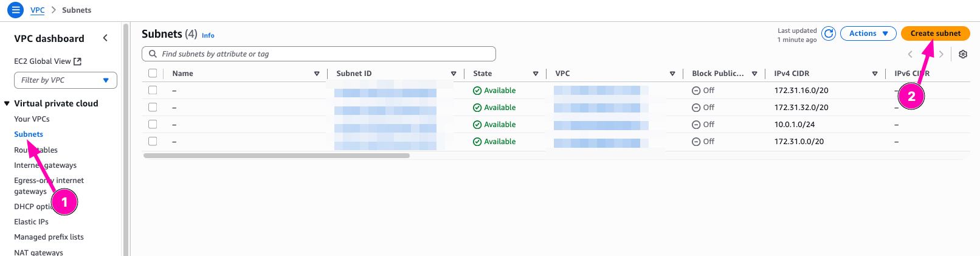Viewport: 980px width, 256px height.
Task: Collapse the Virtual private cloud section
Action: click(7, 103)
